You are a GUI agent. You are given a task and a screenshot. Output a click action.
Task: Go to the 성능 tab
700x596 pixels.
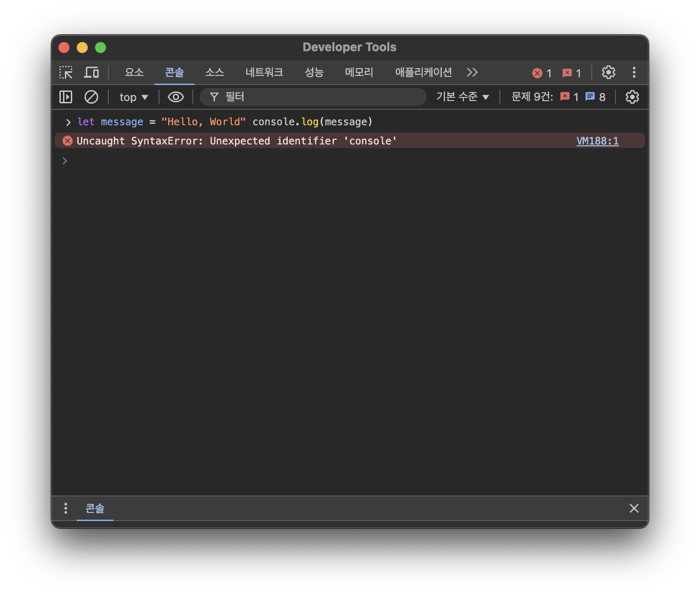pos(314,72)
